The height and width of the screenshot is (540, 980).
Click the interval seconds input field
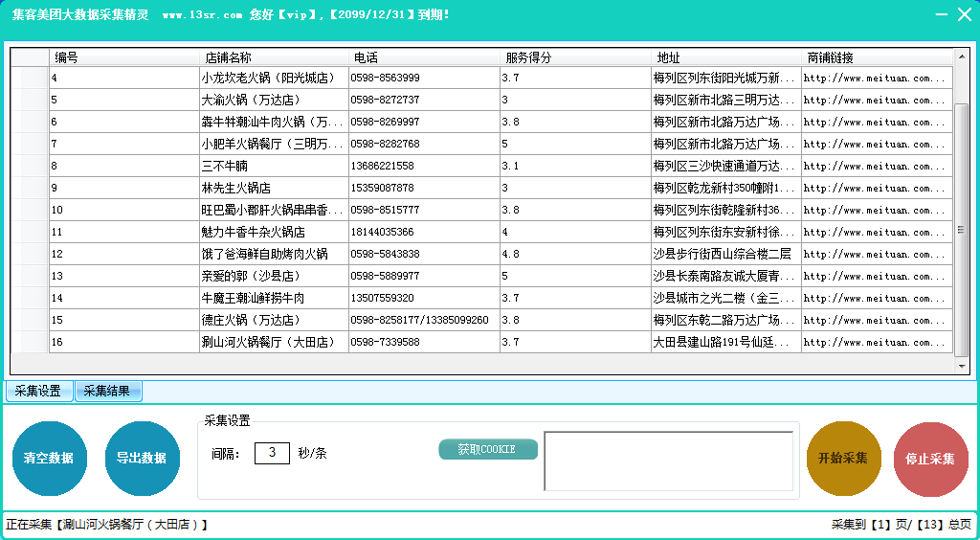[272, 453]
